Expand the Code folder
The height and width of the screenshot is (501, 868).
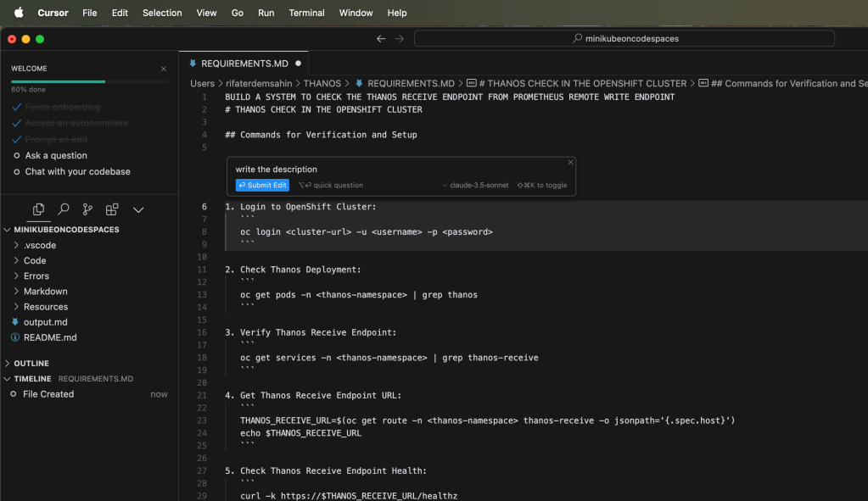pyautogui.click(x=16, y=260)
